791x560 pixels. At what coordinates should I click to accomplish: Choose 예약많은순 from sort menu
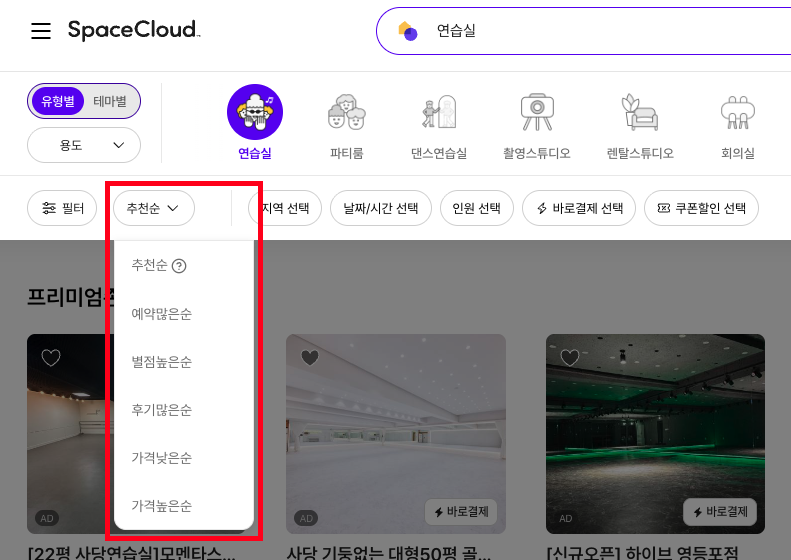162,314
